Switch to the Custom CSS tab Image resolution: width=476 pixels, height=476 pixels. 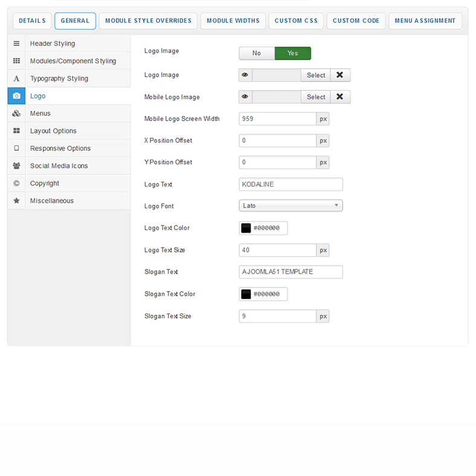[296, 21]
